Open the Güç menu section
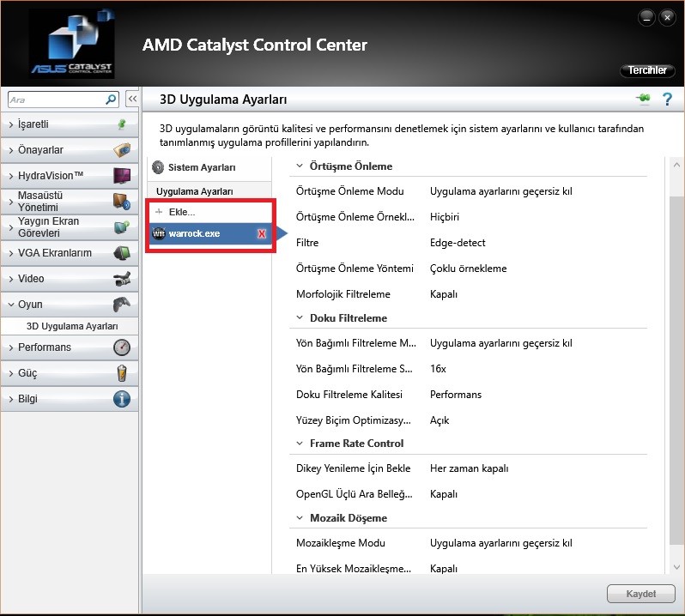Viewport: 685px width, 616px height. tap(70, 373)
